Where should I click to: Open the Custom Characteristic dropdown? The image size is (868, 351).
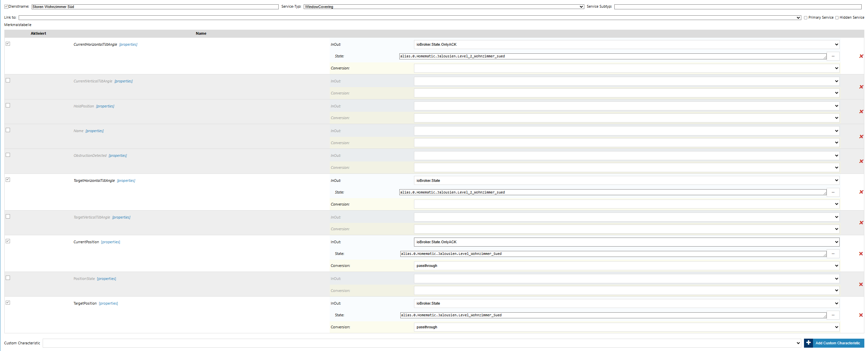(x=422, y=343)
